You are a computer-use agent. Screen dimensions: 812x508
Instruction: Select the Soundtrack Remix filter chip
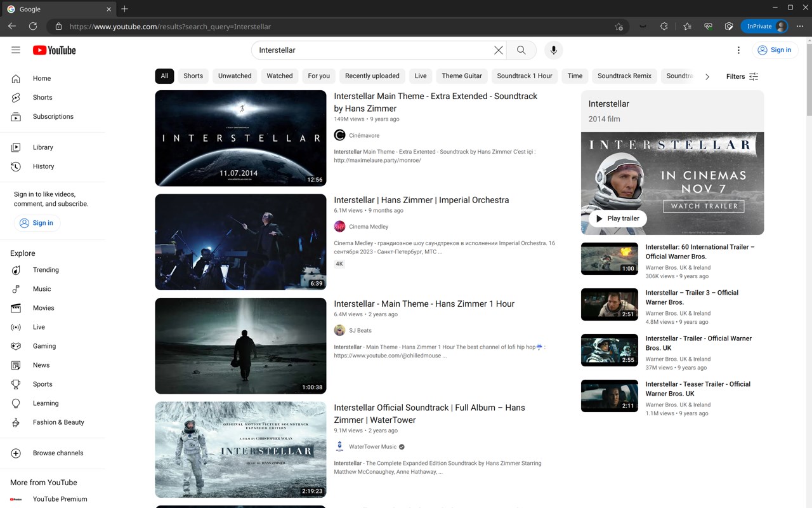[x=625, y=76]
